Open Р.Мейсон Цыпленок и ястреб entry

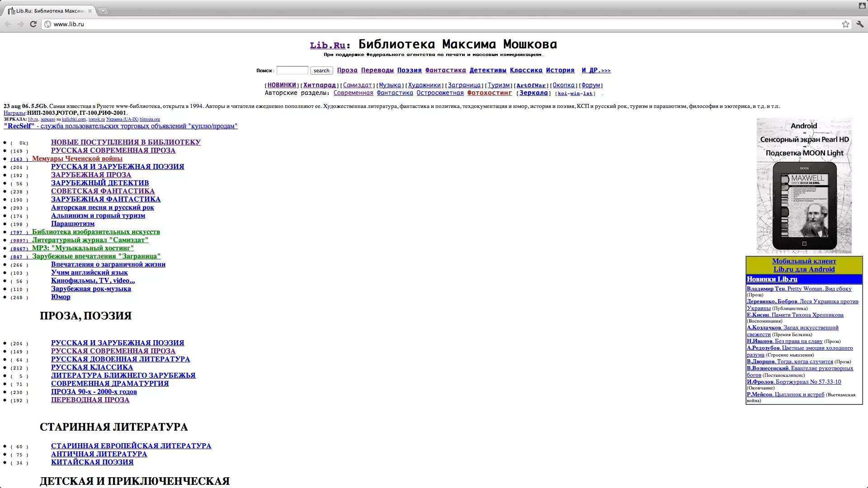[x=785, y=394]
